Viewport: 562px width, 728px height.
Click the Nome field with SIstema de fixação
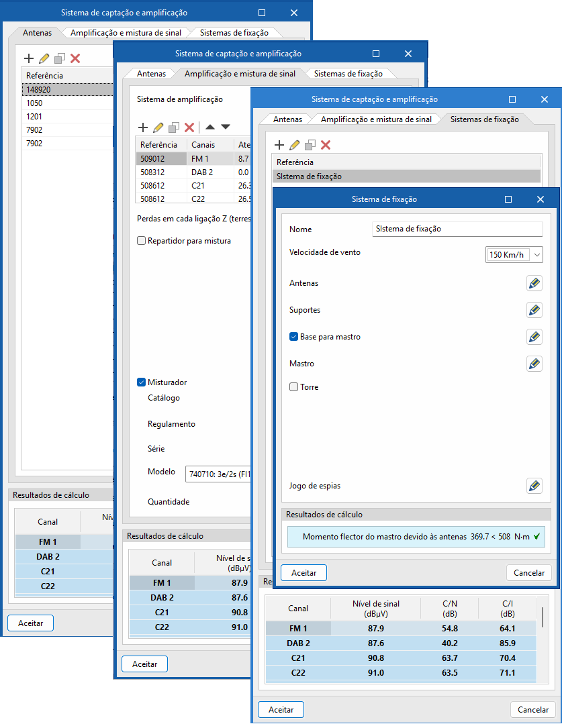click(457, 229)
